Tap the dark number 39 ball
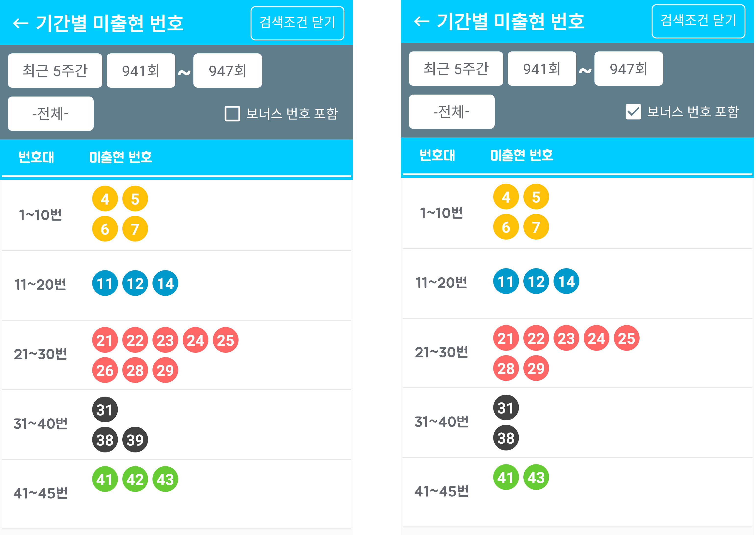This screenshot has width=756, height=535. pyautogui.click(x=135, y=440)
